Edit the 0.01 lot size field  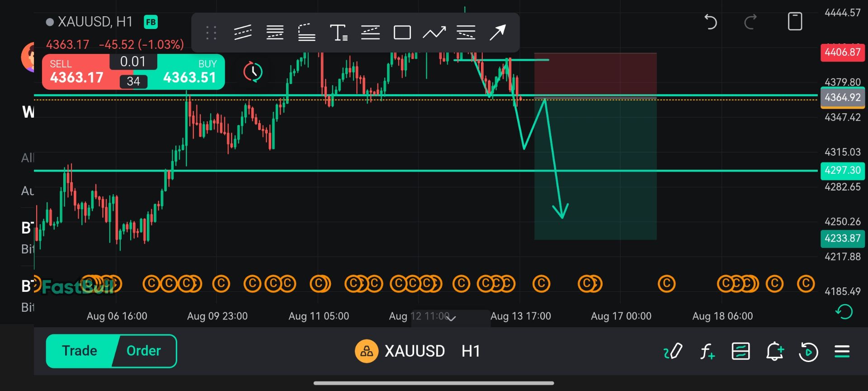(133, 62)
